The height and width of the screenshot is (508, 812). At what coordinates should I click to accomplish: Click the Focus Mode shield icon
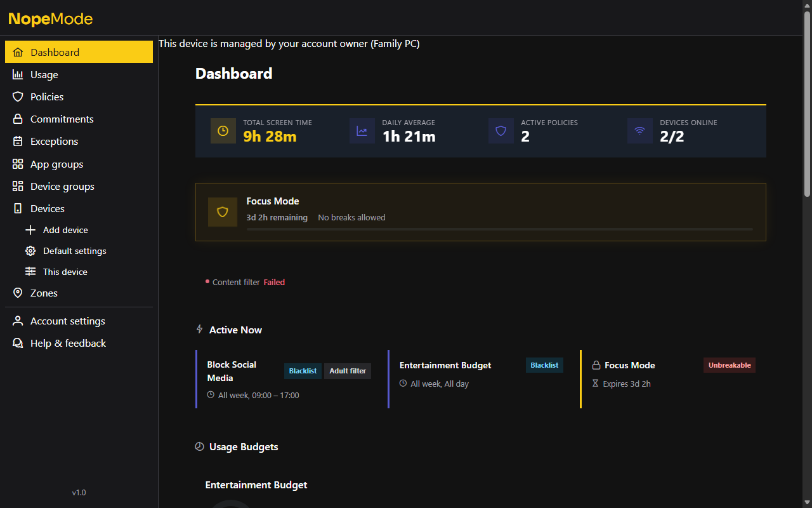coord(223,212)
